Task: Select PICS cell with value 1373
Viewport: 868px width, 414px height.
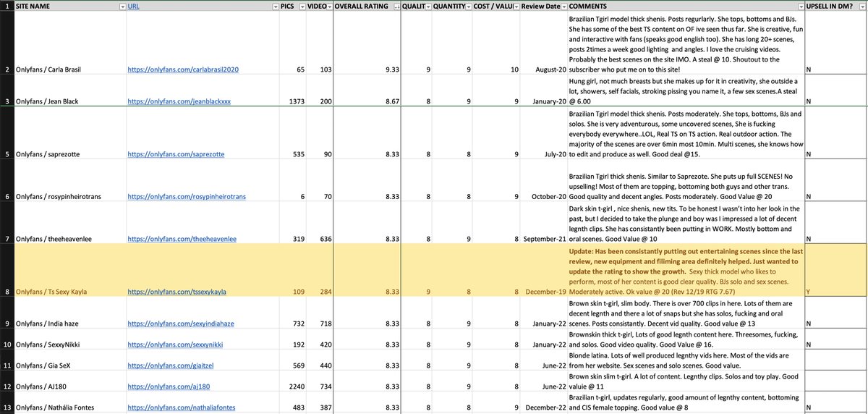Action: pos(293,91)
